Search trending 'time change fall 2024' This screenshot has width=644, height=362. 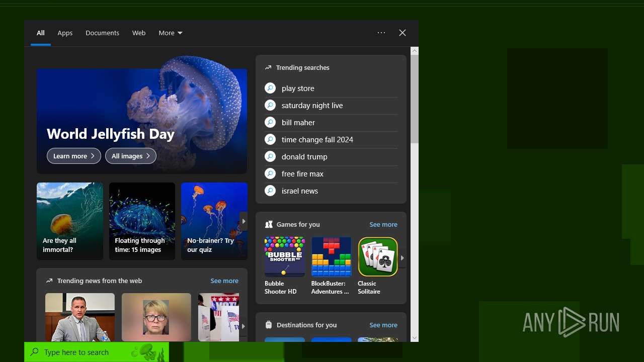pyautogui.click(x=331, y=140)
